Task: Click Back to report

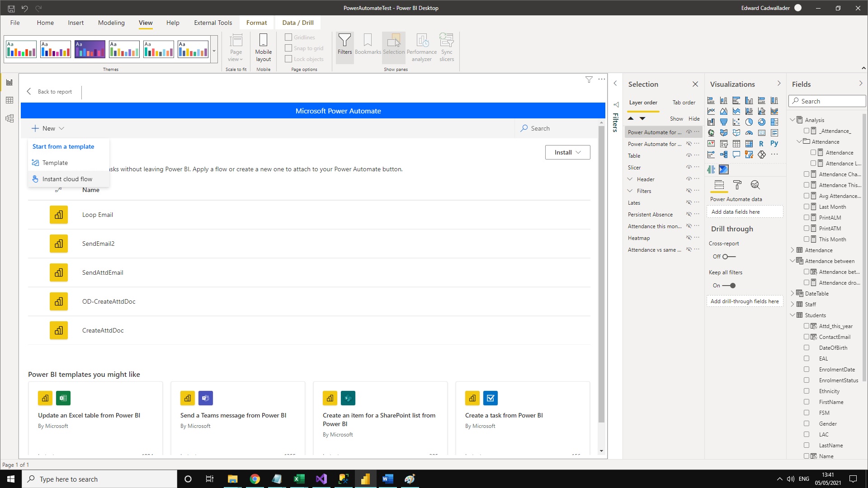Action: tap(50, 91)
